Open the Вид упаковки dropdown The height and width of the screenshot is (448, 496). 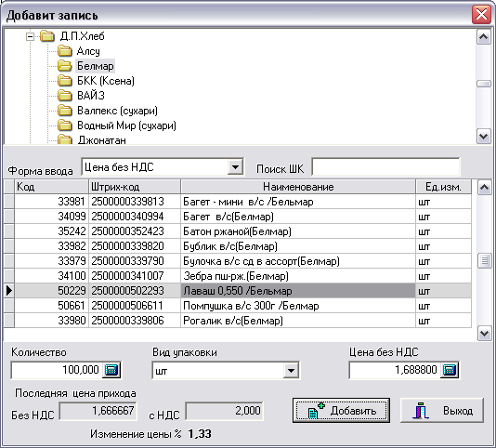291,370
